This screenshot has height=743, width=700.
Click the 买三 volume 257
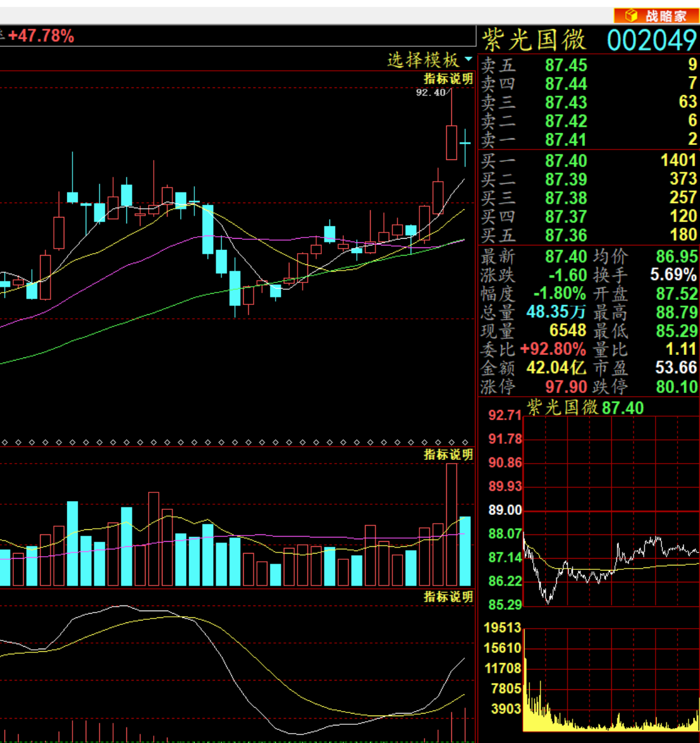click(x=683, y=197)
